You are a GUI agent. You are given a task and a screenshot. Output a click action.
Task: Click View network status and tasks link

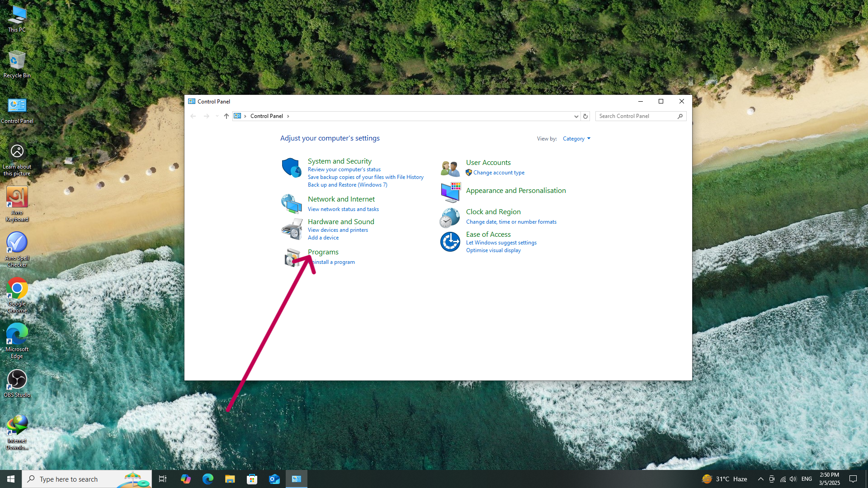[343, 209]
